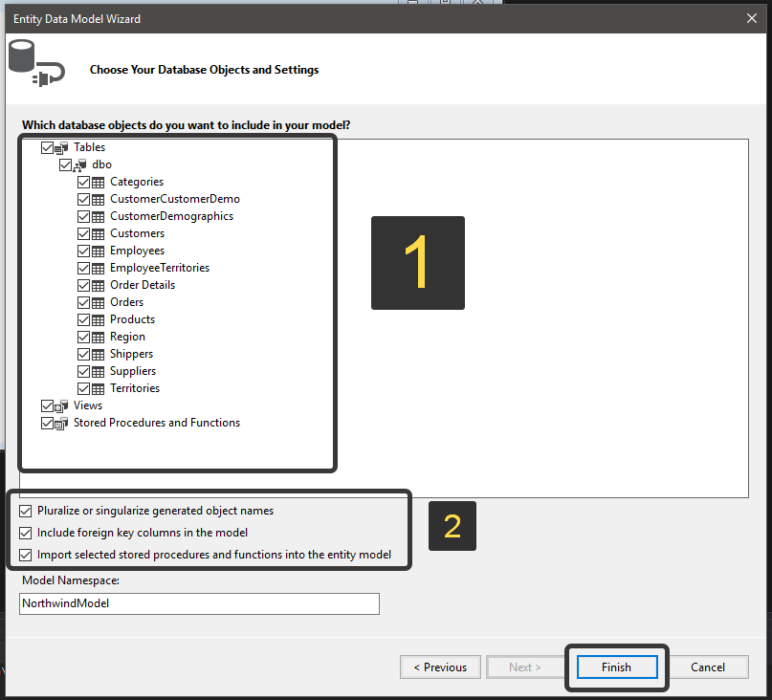Select the Products label in tree
Screen dimensions: 772x700
click(x=132, y=319)
